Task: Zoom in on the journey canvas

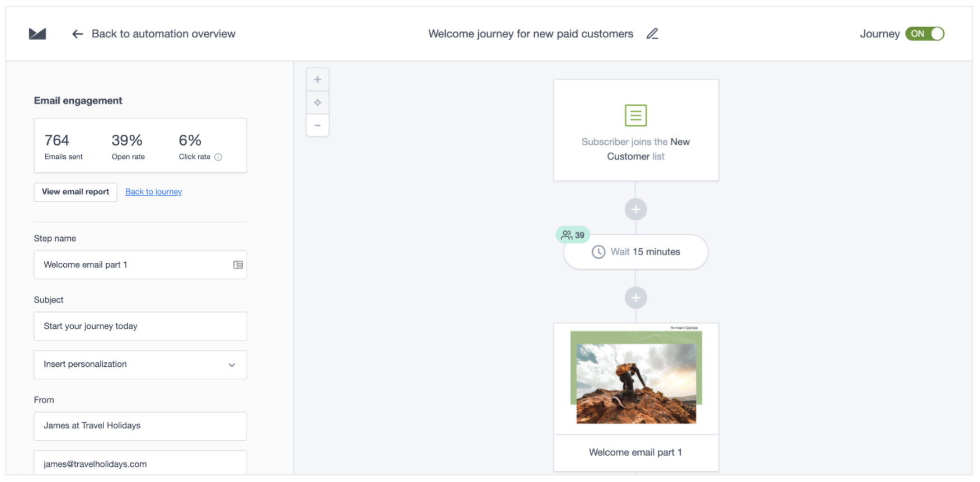Action: pos(318,80)
